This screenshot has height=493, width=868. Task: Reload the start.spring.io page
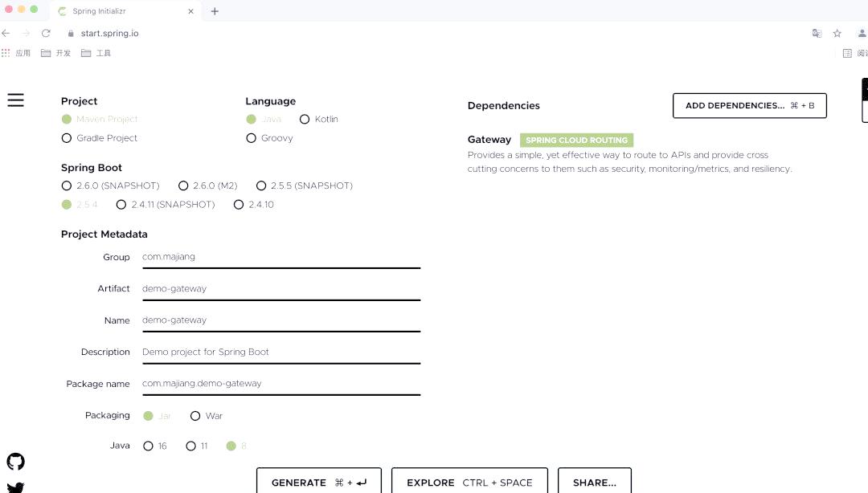pyautogui.click(x=46, y=33)
